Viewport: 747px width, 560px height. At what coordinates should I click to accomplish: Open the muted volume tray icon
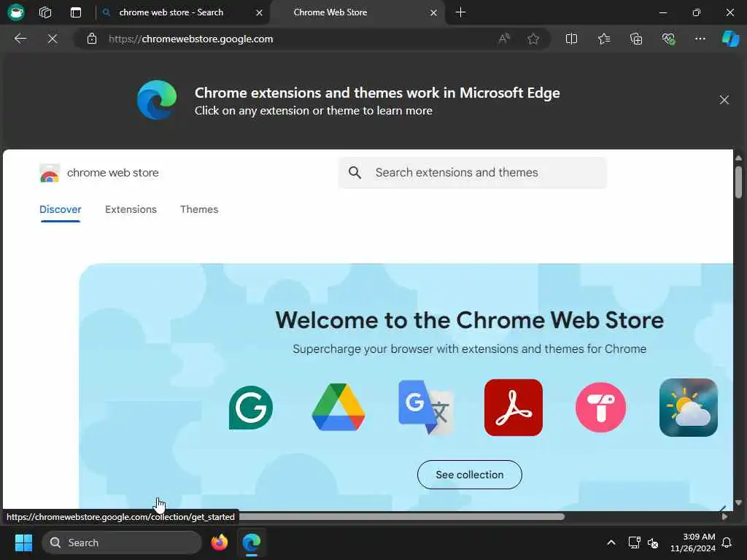click(653, 542)
